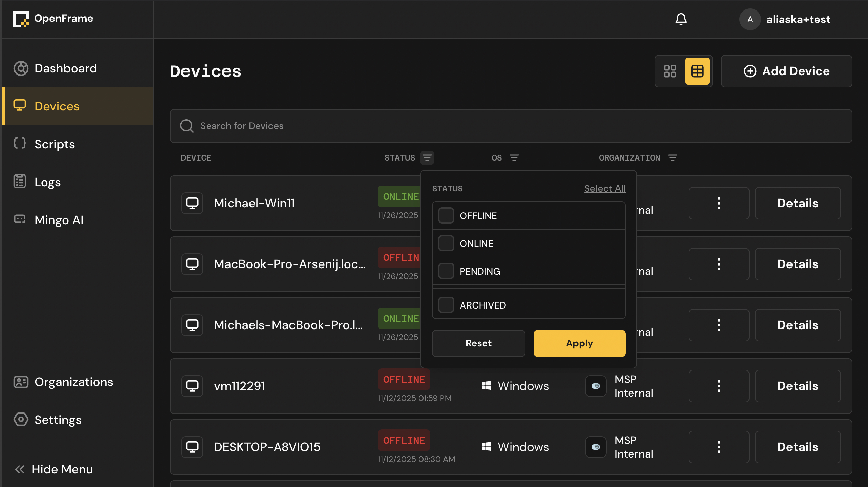Click Windows OS icon in DESKTOP-A8VIO15 row
868x487 pixels.
486,447
